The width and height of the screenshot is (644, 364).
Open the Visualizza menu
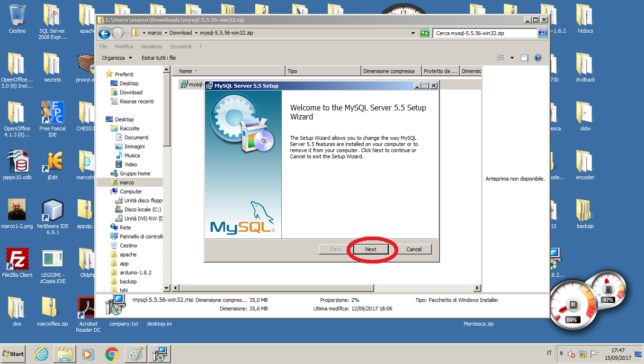click(x=151, y=46)
